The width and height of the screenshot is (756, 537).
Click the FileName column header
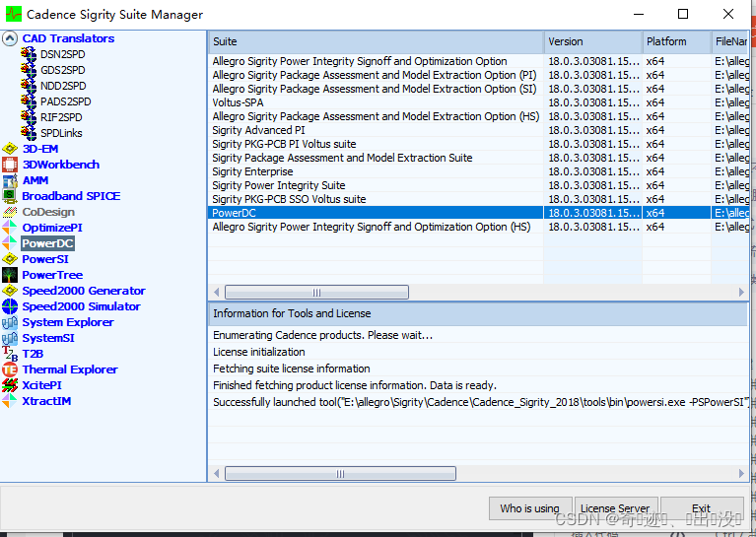click(x=730, y=41)
